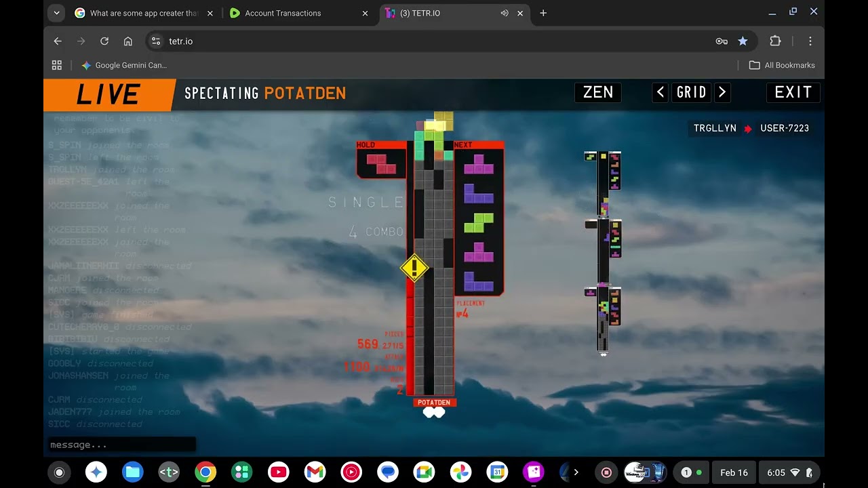The width and height of the screenshot is (868, 488).
Task: View site information icon in address bar
Action: [x=156, y=41]
